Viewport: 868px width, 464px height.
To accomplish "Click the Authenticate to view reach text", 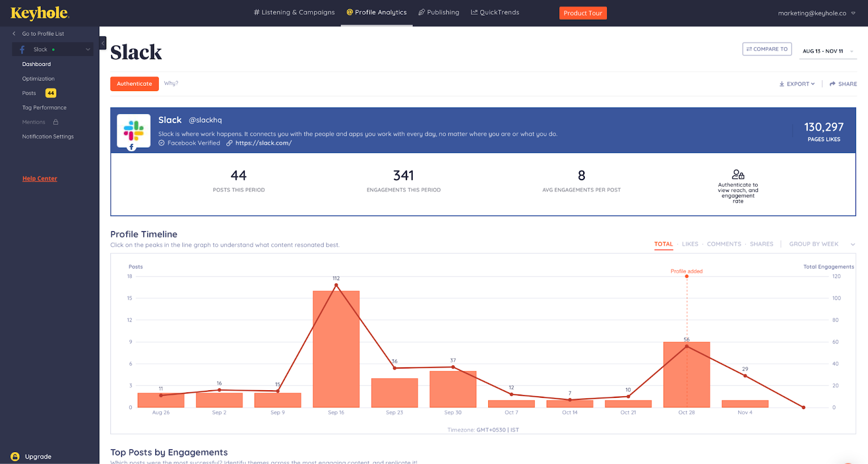I will pos(738,193).
